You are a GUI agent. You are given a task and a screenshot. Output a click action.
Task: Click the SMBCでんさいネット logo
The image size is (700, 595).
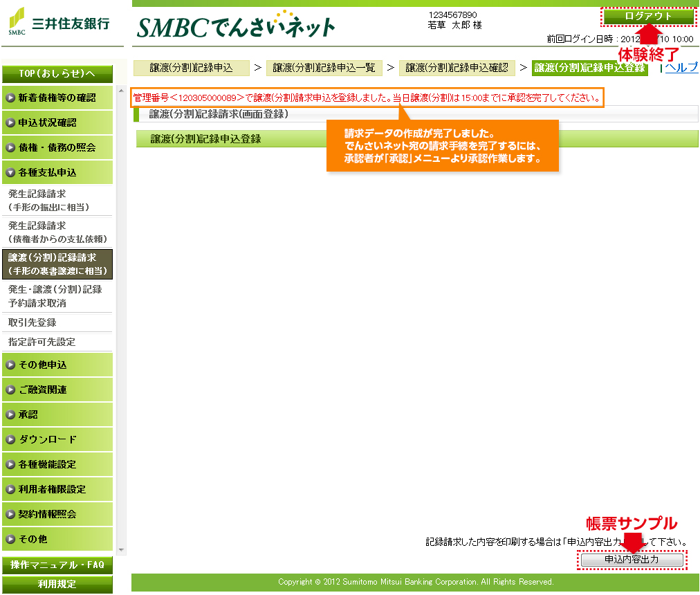pyautogui.click(x=236, y=25)
